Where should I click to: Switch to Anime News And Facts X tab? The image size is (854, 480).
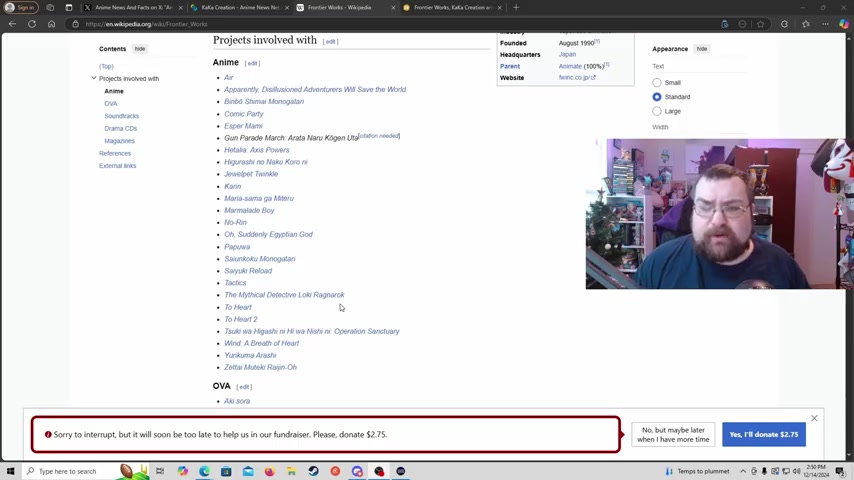point(132,8)
